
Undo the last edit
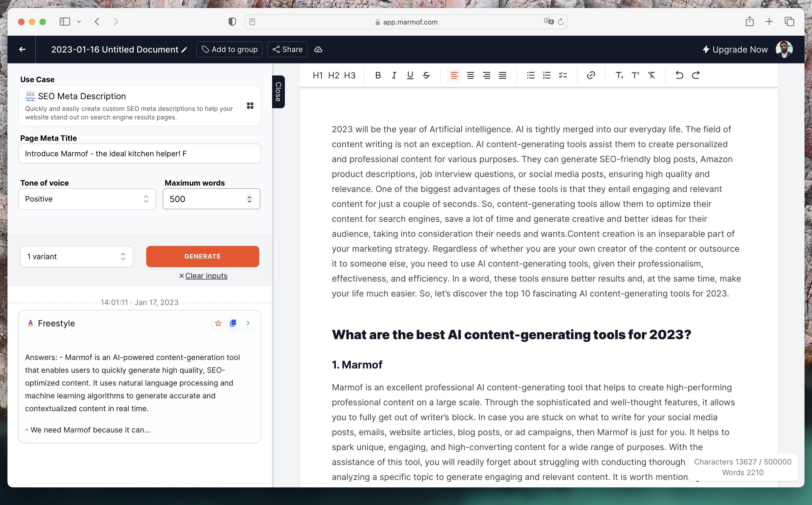679,75
